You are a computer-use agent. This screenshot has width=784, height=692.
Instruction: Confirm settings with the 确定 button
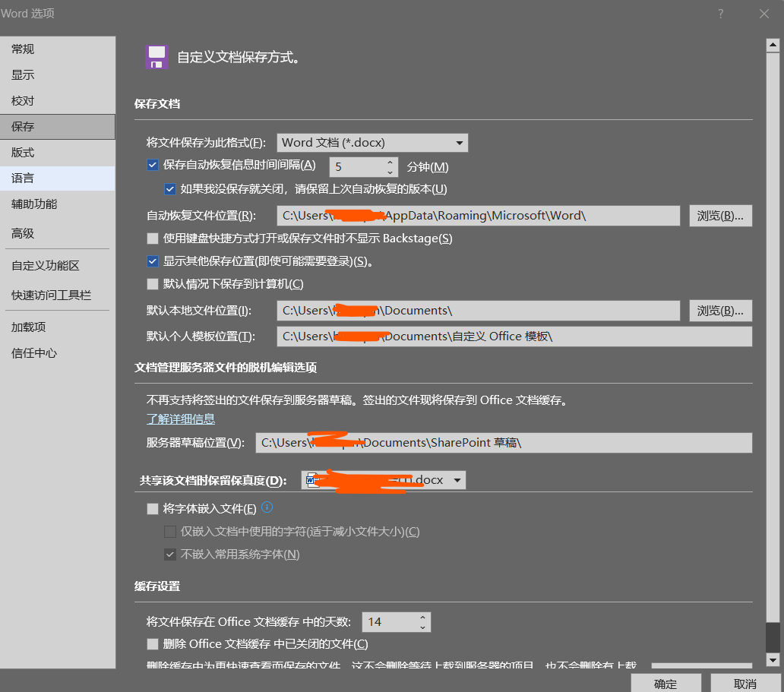pos(665,683)
